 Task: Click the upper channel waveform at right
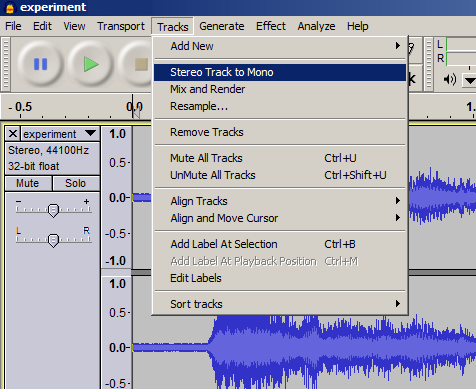click(x=442, y=197)
